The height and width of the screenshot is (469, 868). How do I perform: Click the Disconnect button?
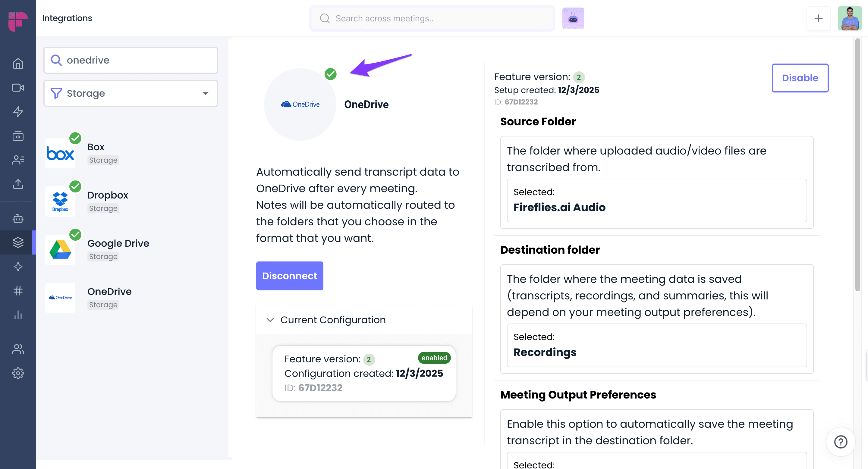(289, 276)
